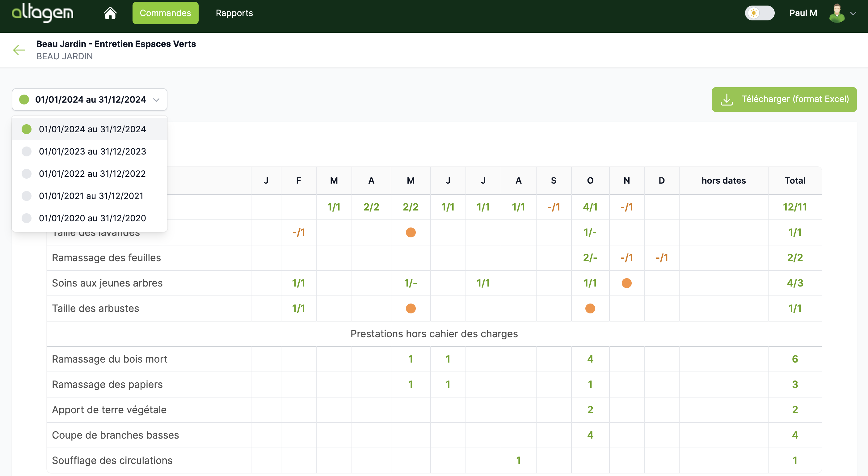Click the Ramassage des feuilles row label

pos(106,257)
